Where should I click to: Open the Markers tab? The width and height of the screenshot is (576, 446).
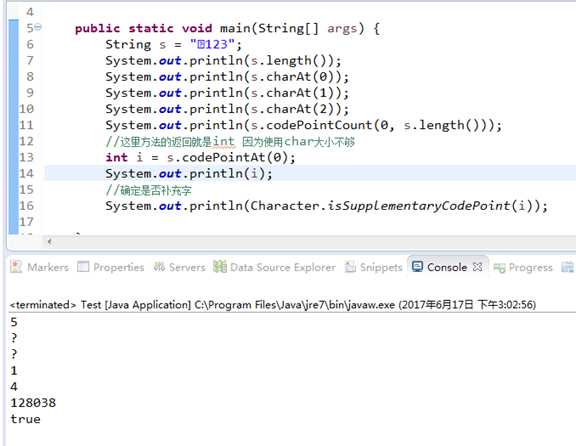(48, 267)
